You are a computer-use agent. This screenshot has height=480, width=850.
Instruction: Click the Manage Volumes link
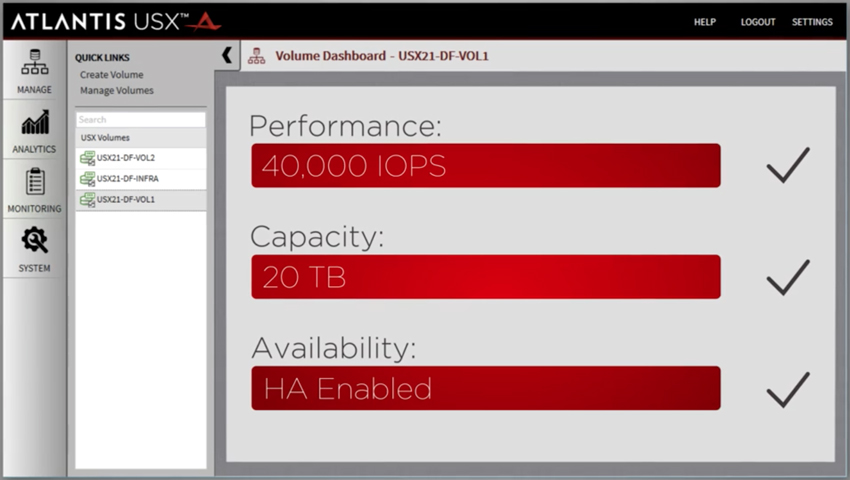(117, 91)
